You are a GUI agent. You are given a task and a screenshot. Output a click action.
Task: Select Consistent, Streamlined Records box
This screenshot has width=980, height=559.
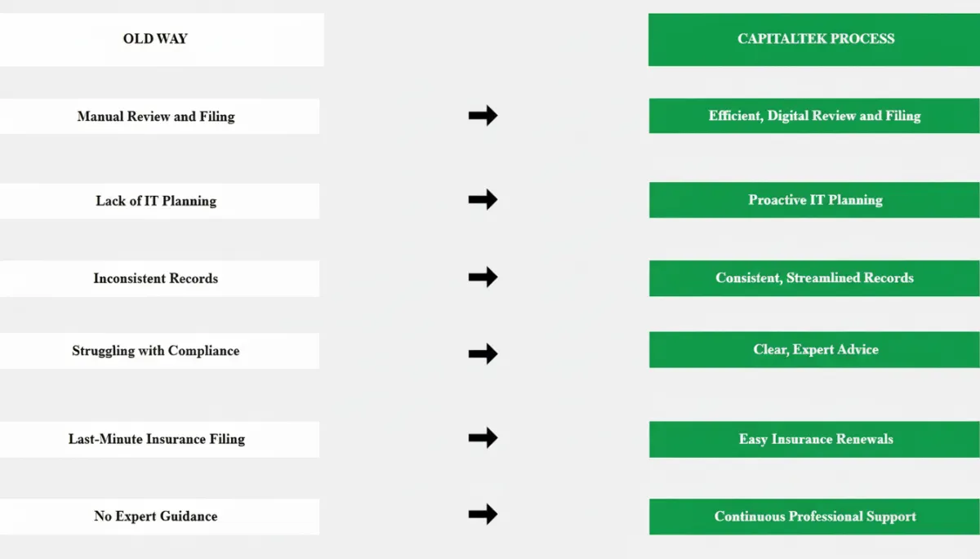814,278
